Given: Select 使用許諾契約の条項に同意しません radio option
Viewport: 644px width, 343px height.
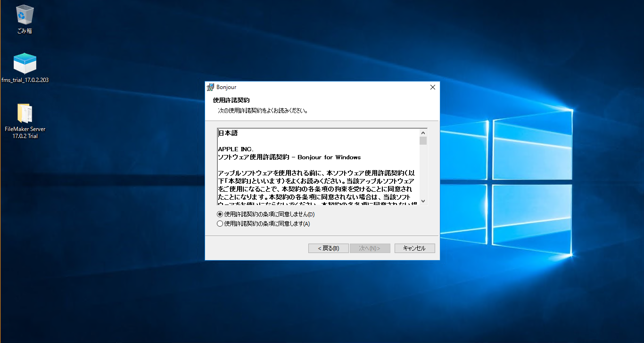Looking at the screenshot, I should tap(220, 214).
